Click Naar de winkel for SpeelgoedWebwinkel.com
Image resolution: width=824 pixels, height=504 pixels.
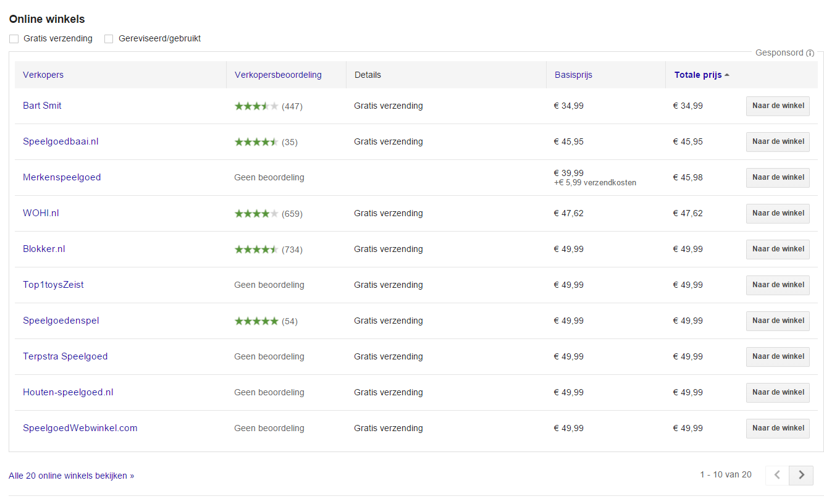778,428
